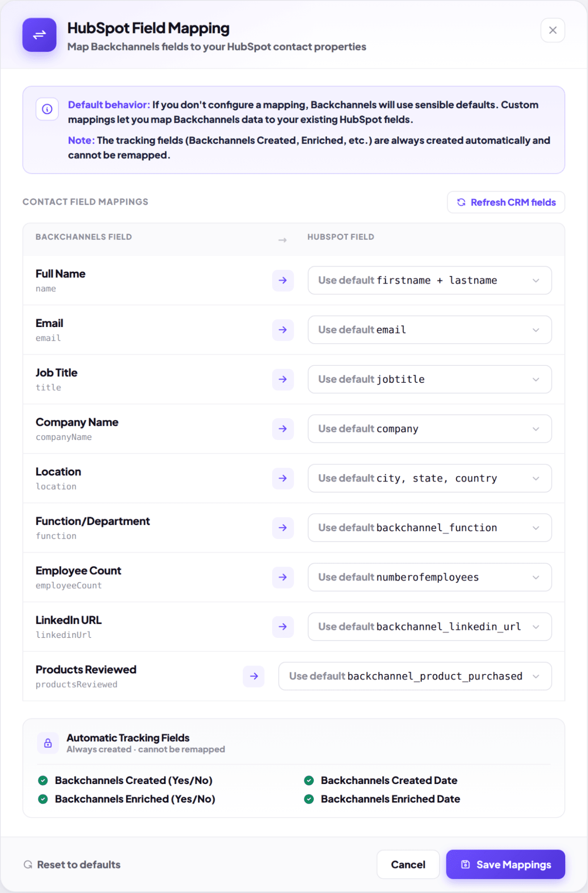The image size is (588, 893).
Task: Click green check next to Backchannels Enriched (Yes/No)
Action: tap(43, 799)
